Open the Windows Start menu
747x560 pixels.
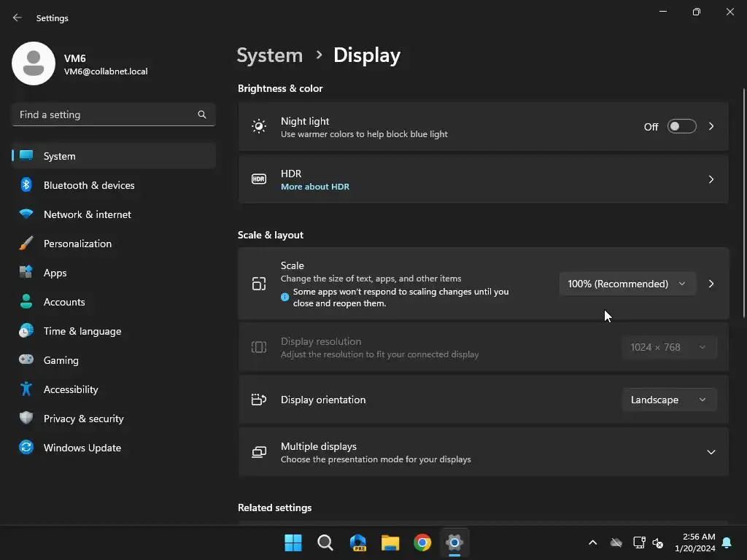[x=293, y=542]
